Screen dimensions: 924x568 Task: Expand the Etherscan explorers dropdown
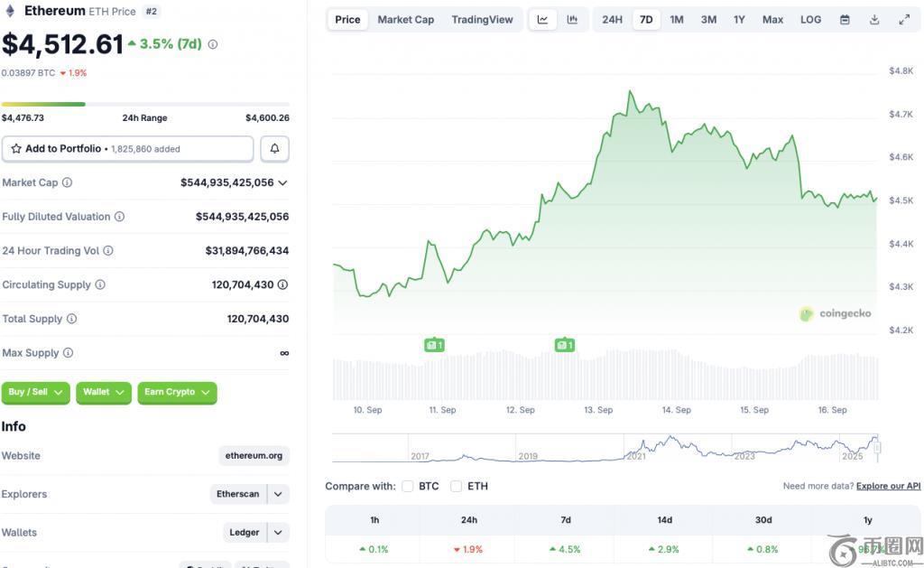point(279,494)
